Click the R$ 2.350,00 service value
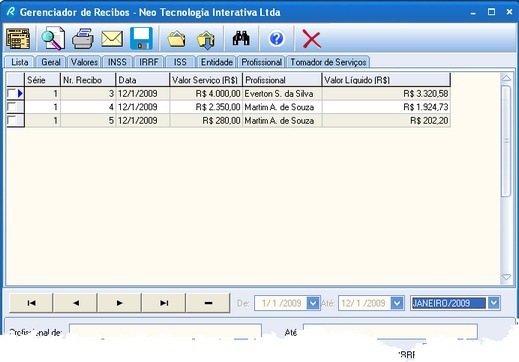519x362 pixels. [206, 107]
